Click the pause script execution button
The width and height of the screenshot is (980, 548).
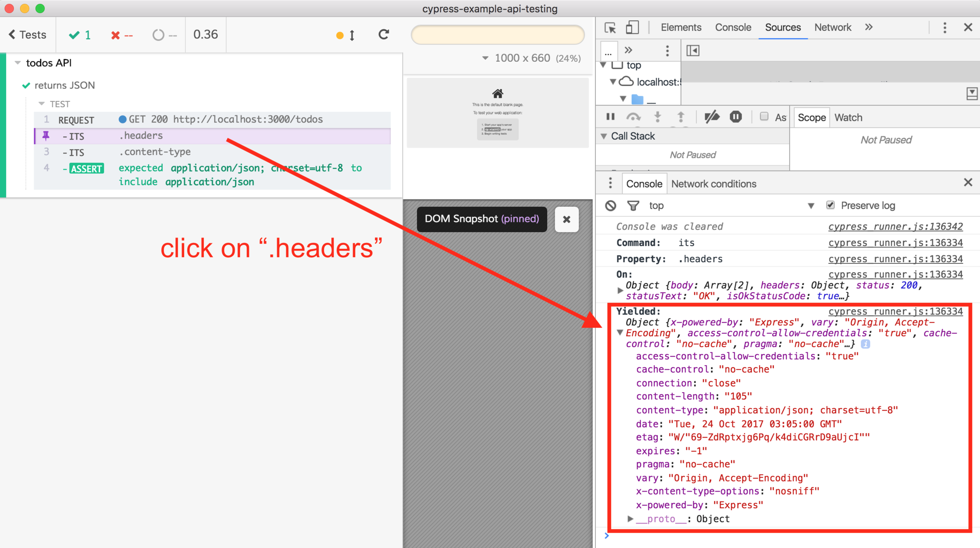pos(610,117)
